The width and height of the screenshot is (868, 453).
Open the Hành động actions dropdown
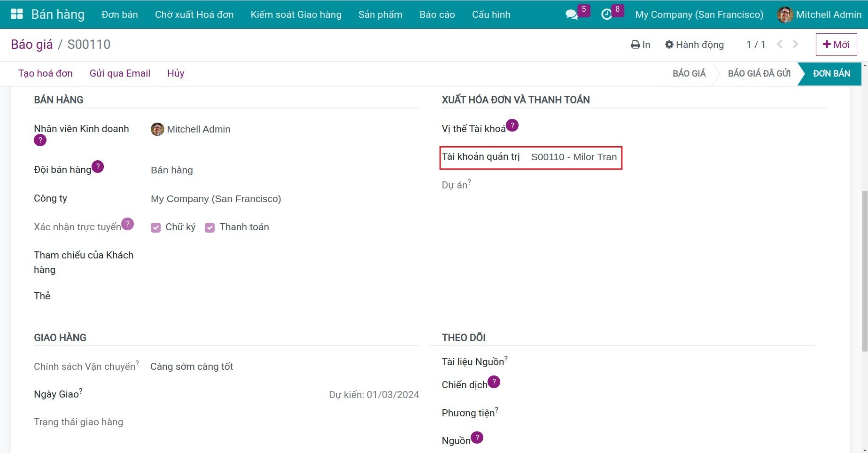694,45
